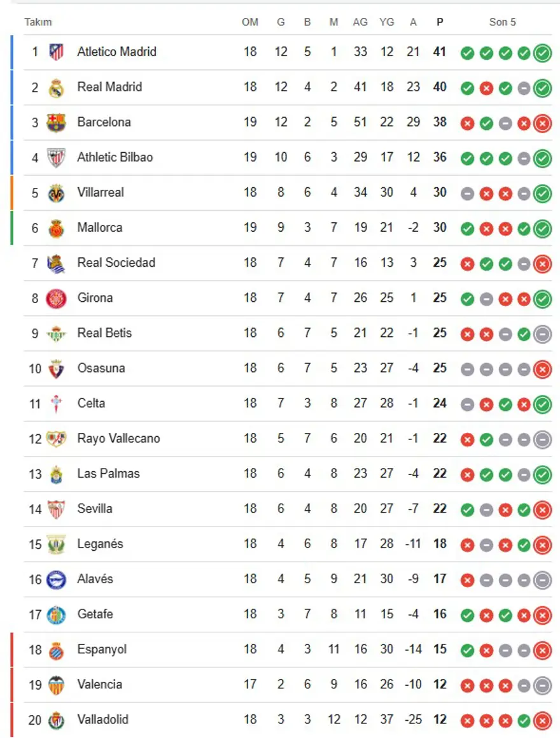Image resolution: width=560 pixels, height=738 pixels.
Task: Open the Leganés team link
Action: [x=100, y=544]
